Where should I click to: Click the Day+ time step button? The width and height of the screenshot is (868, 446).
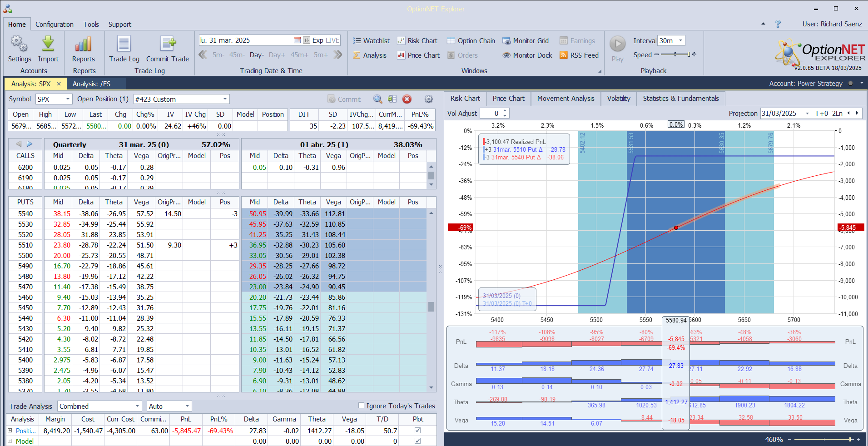click(277, 55)
